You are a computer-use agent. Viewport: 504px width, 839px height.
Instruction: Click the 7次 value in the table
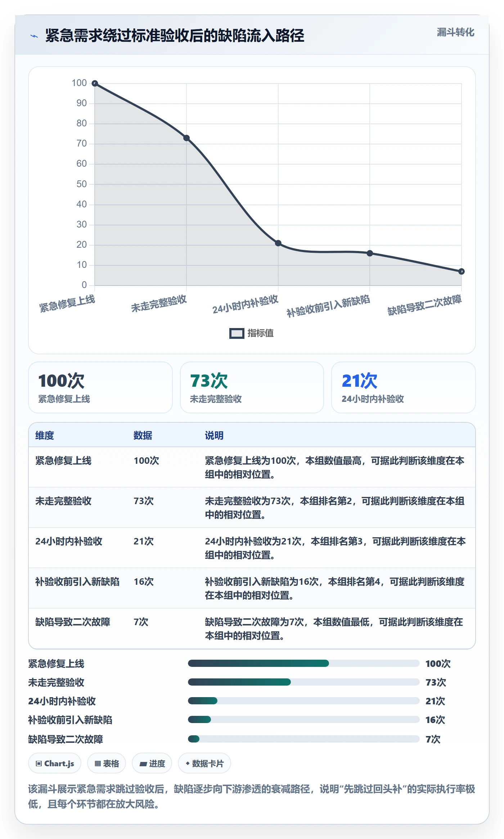pyautogui.click(x=141, y=622)
